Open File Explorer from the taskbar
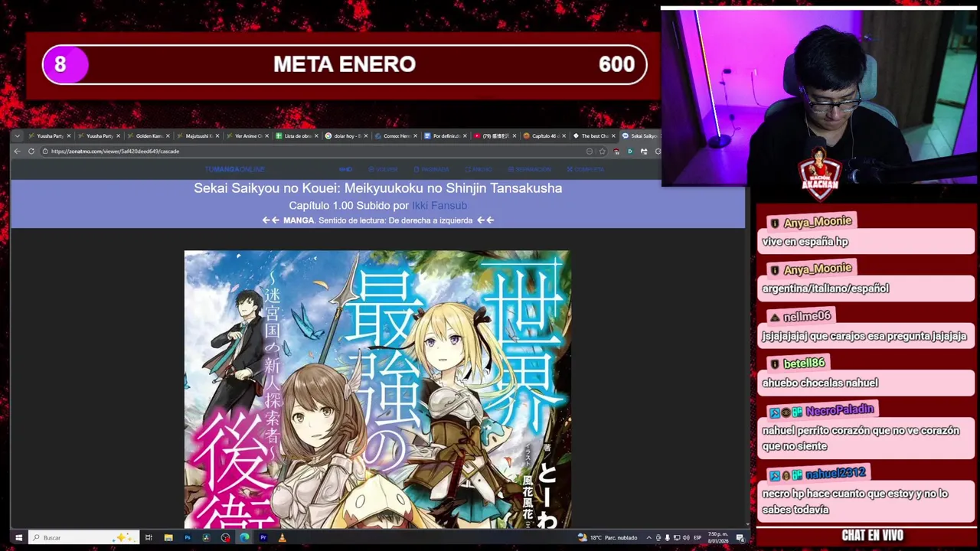Viewport: 980px width, 551px height. point(168,538)
